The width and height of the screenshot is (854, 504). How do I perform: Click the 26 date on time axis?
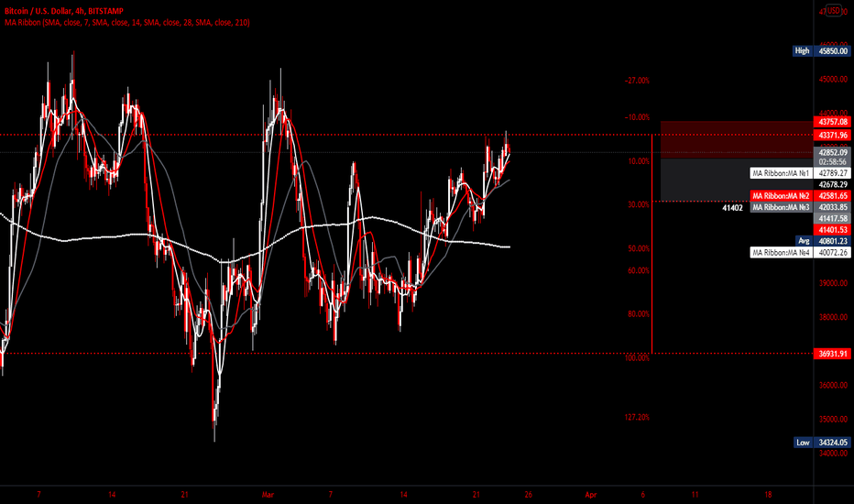pos(529,495)
